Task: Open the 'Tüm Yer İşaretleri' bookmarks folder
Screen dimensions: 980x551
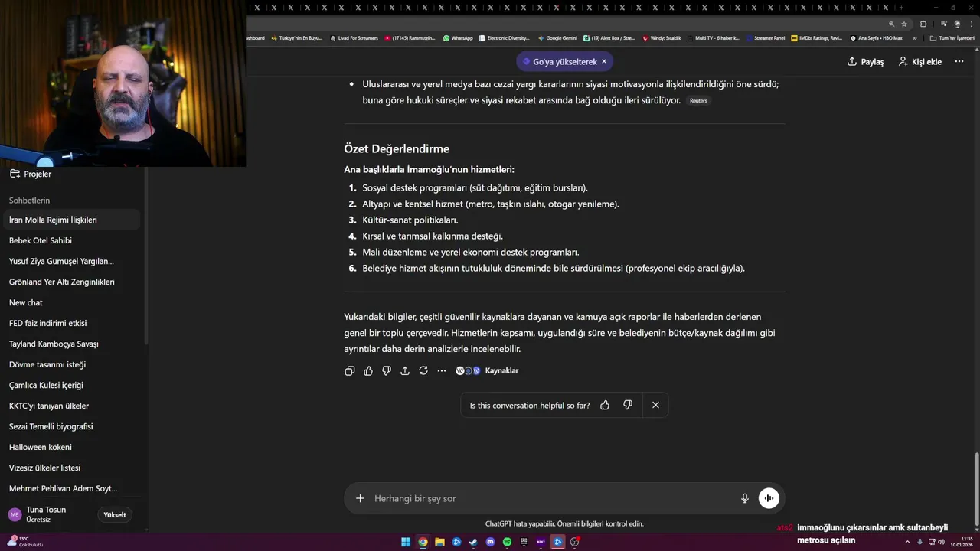Action: [x=951, y=37]
